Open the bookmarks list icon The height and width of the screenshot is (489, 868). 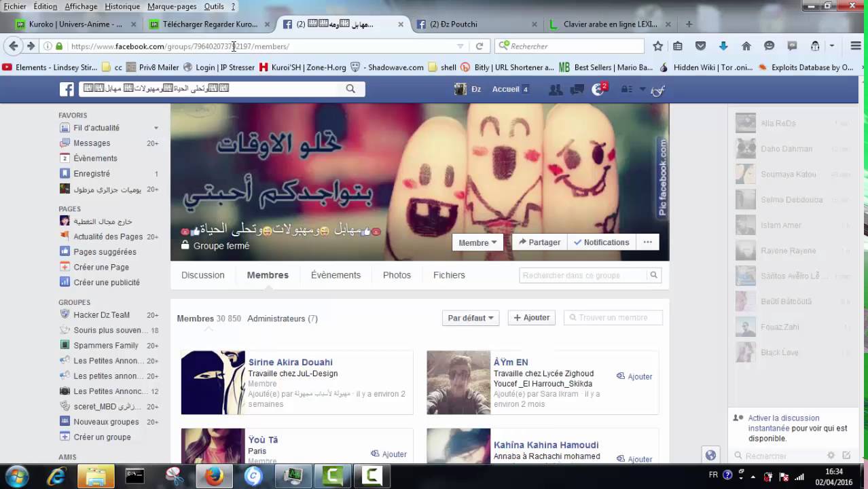[x=678, y=46]
